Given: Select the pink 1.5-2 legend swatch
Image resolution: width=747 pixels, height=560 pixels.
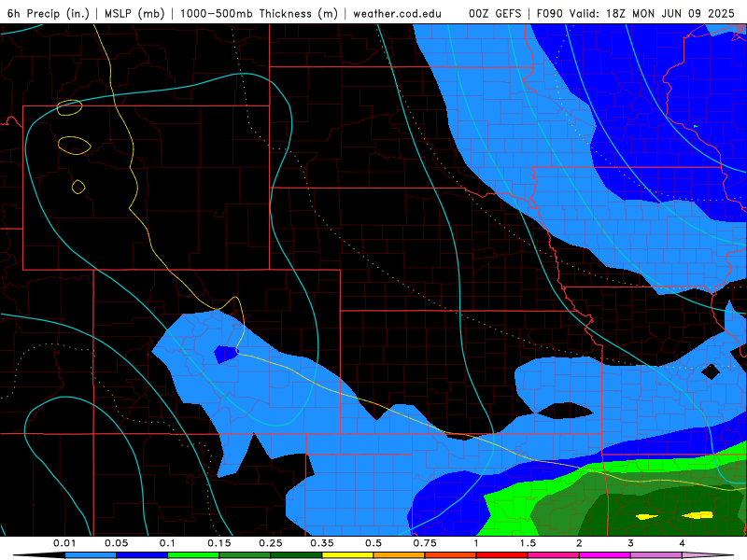Looking at the screenshot, I should (554, 555).
